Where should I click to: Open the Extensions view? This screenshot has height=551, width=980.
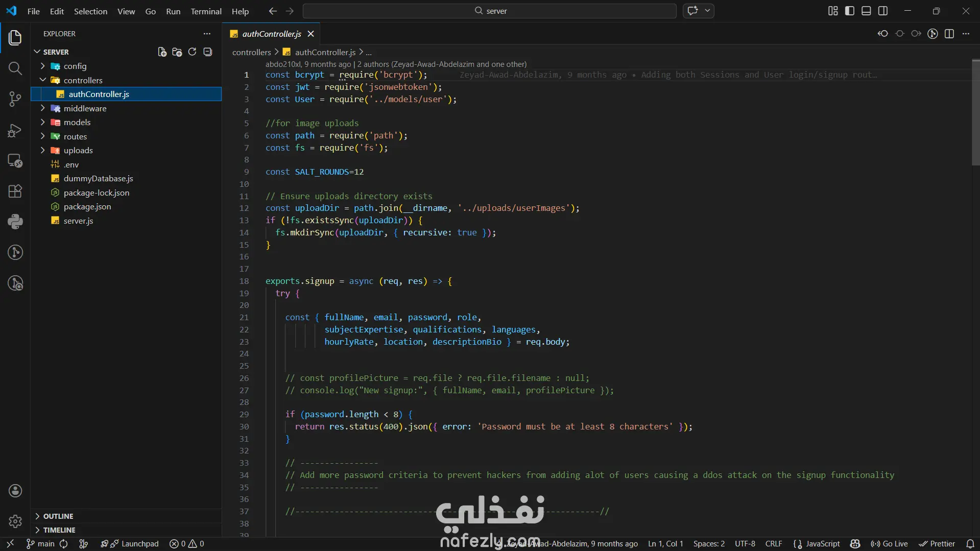point(15,191)
